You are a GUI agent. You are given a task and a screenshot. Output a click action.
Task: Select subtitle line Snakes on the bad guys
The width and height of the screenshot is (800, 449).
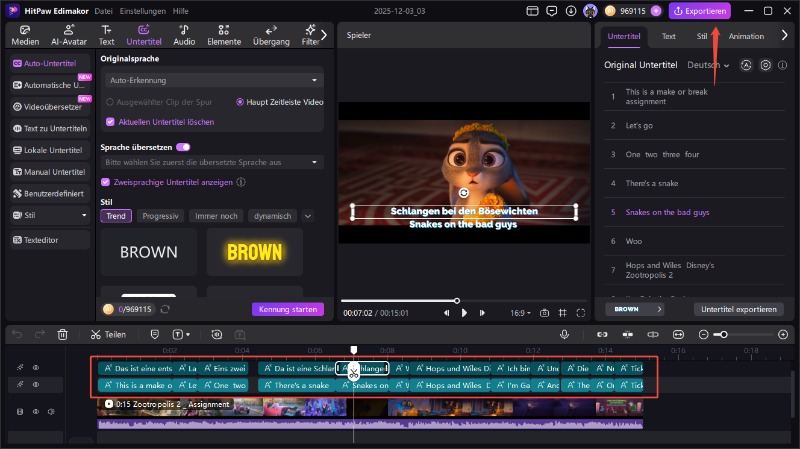(667, 212)
